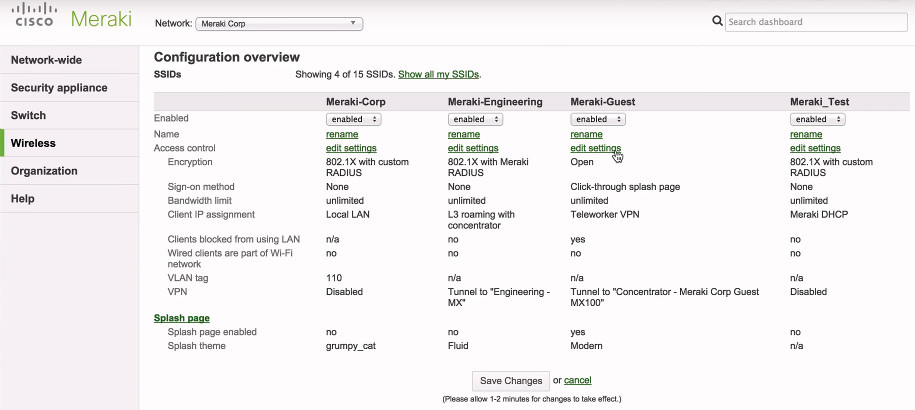Click the Meraki-Guest column header
Viewport: 915px width, 410px height.
[x=603, y=102]
